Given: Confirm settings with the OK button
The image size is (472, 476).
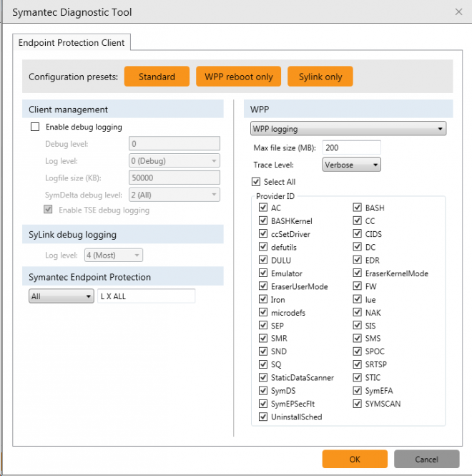Looking at the screenshot, I should point(355,459).
